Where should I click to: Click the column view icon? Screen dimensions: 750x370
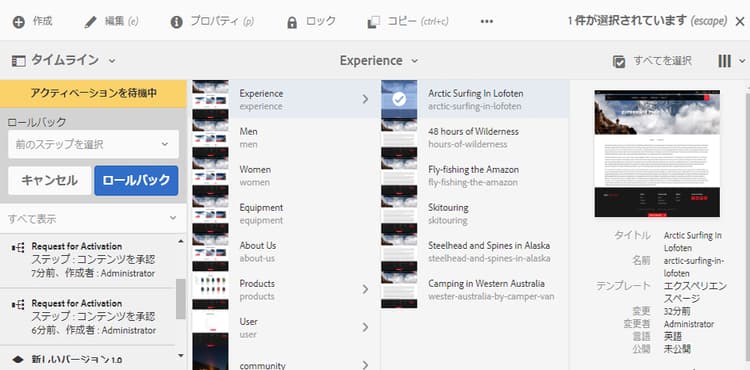click(x=724, y=61)
